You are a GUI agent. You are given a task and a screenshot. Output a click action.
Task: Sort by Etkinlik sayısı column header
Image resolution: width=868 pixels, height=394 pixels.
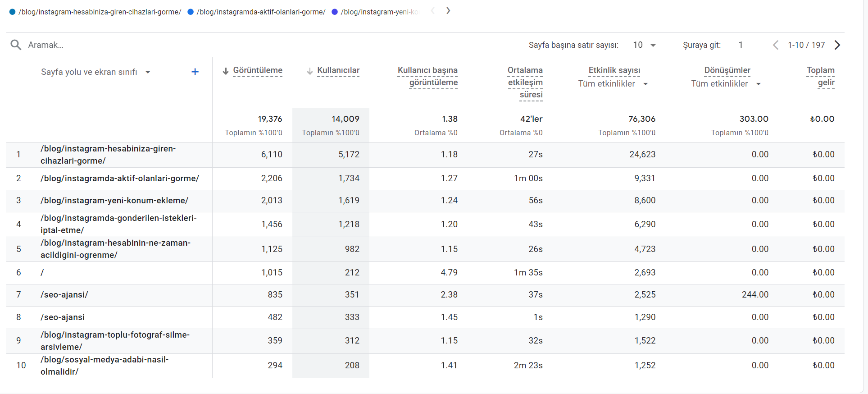pyautogui.click(x=614, y=70)
